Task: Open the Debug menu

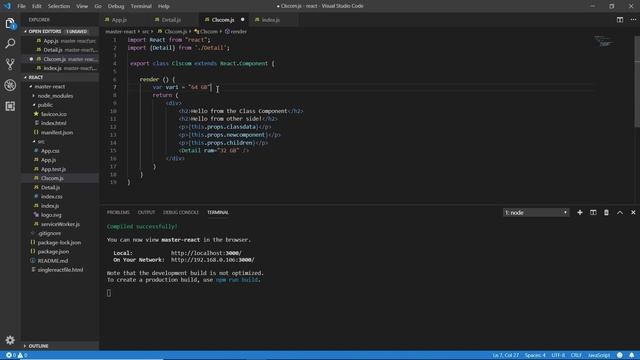Action: 116,6
